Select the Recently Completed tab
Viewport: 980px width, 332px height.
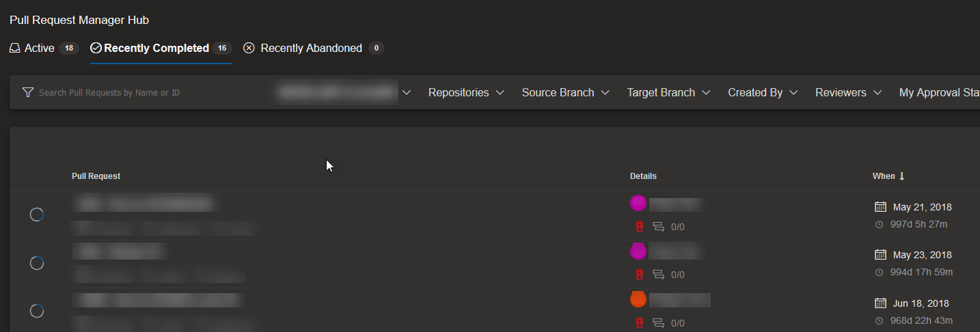161,48
